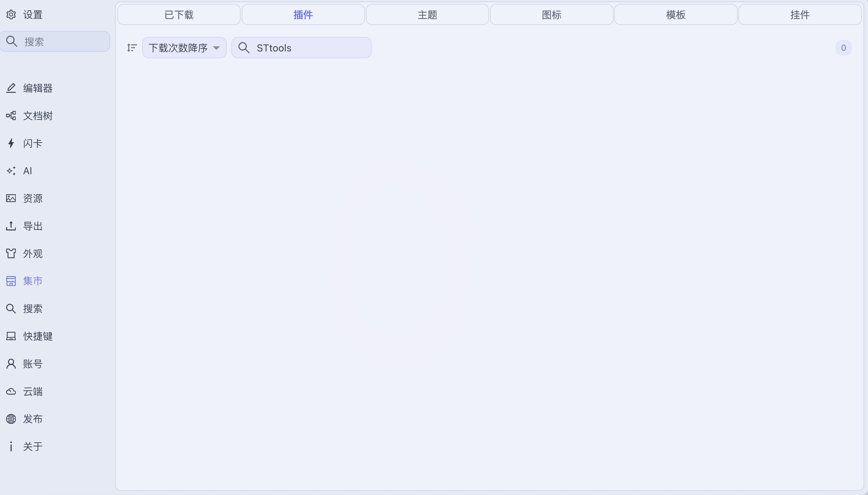Image resolution: width=868 pixels, height=495 pixels.
Task: Switch to the 已下载 (Downloaded) tab
Action: pyautogui.click(x=179, y=14)
